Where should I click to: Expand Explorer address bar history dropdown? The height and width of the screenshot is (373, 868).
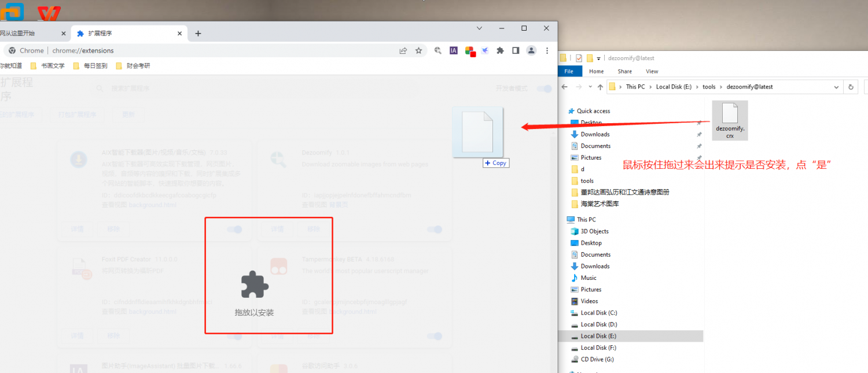pos(836,87)
